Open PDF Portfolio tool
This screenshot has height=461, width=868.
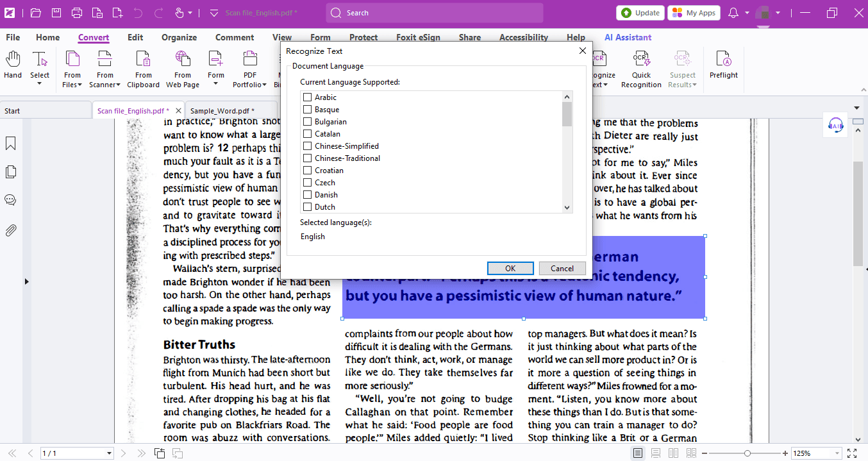(x=249, y=69)
